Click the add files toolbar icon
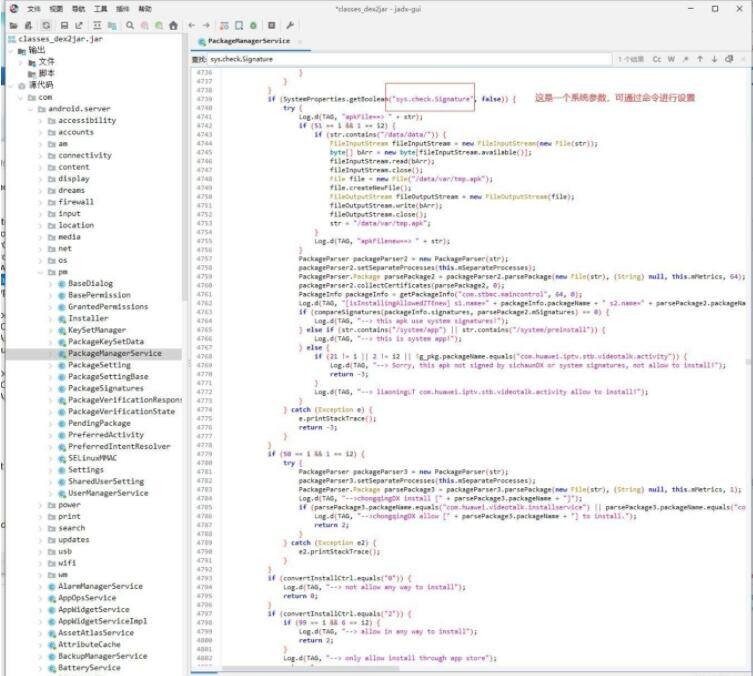 coord(28,25)
